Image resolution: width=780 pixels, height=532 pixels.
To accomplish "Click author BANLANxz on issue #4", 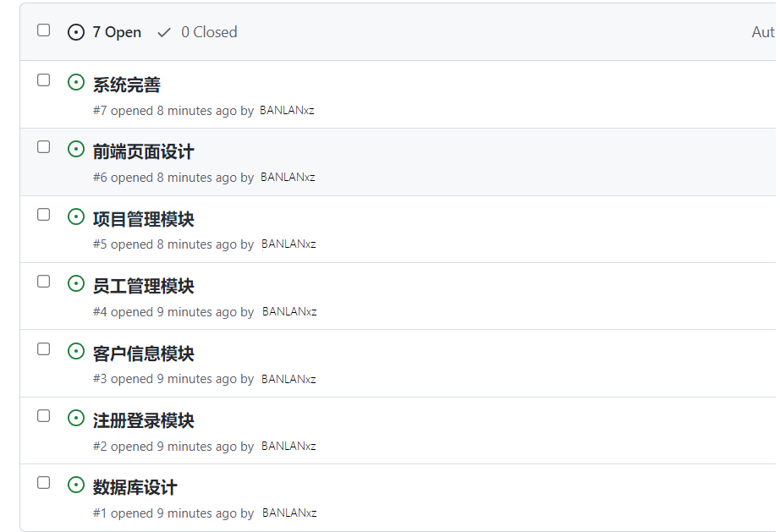I will point(289,312).
